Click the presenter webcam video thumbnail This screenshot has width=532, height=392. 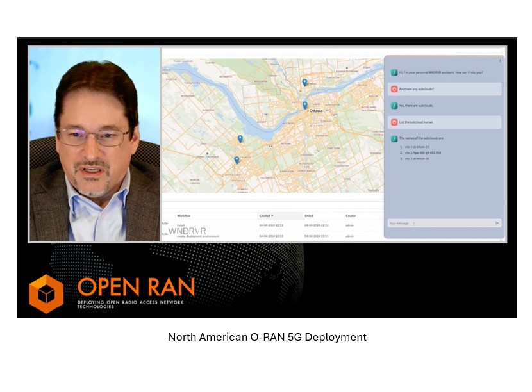(94, 144)
